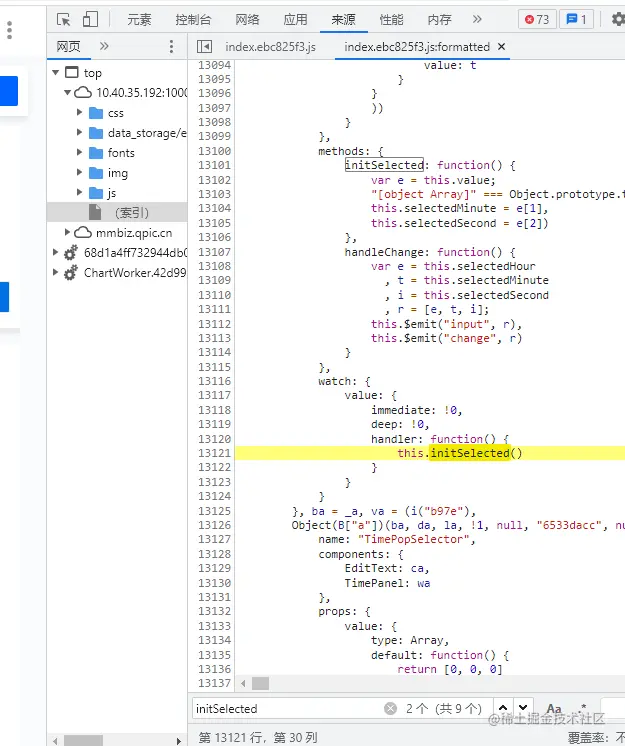Viewport: 625px width, 746px height.
Task: Open the 控制台 panel tab
Action: coord(193,20)
